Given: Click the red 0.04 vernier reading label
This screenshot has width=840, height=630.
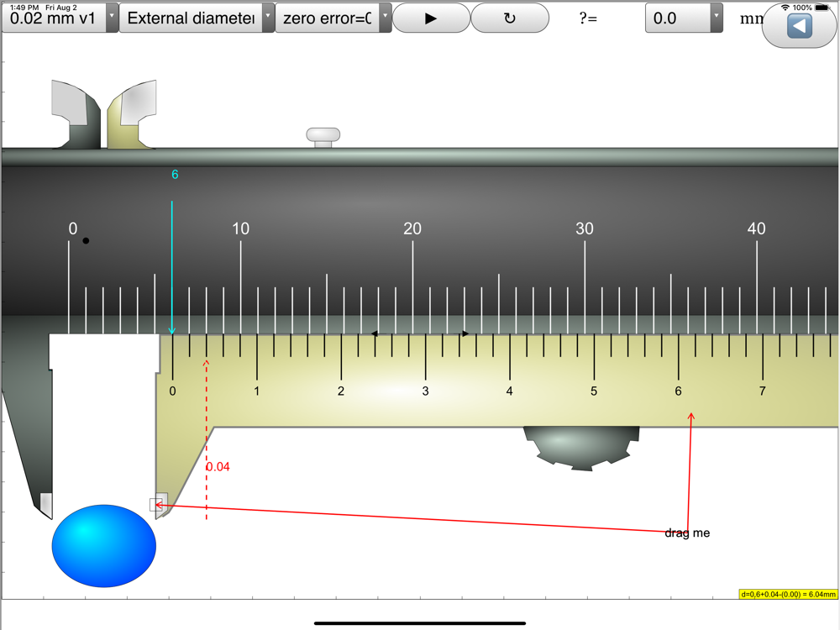Looking at the screenshot, I should click(x=218, y=466).
